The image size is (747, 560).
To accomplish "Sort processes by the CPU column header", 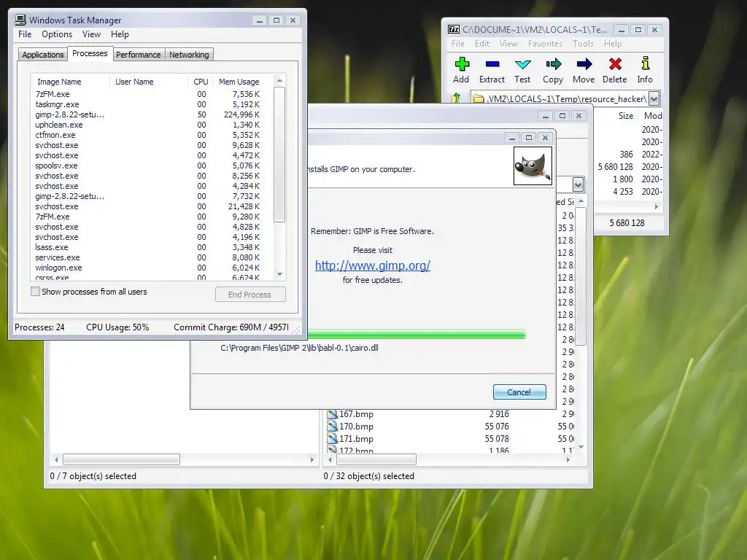I will click(201, 82).
